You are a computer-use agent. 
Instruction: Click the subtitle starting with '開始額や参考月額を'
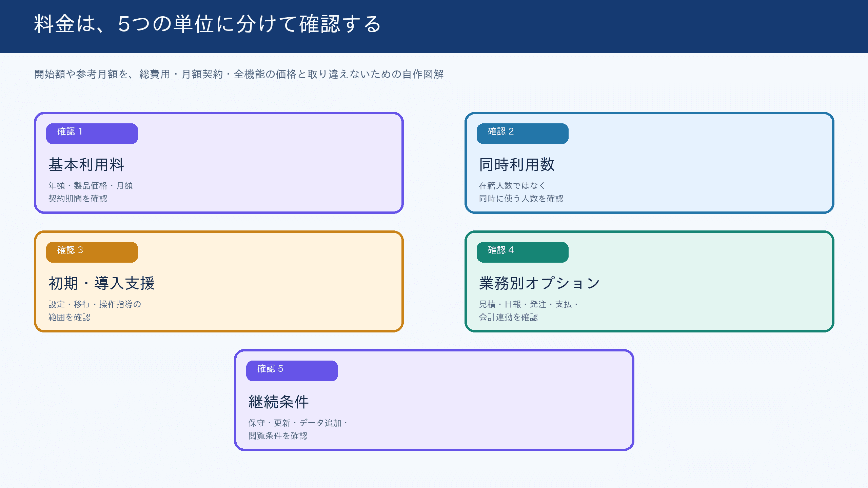pyautogui.click(x=239, y=74)
